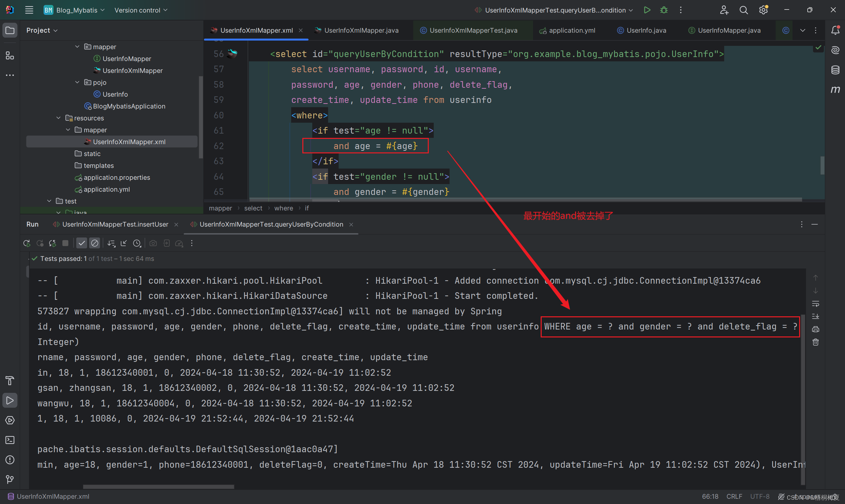Rerun the test in Run panel
Screen dimensions: 845x504
pyautogui.click(x=26, y=243)
